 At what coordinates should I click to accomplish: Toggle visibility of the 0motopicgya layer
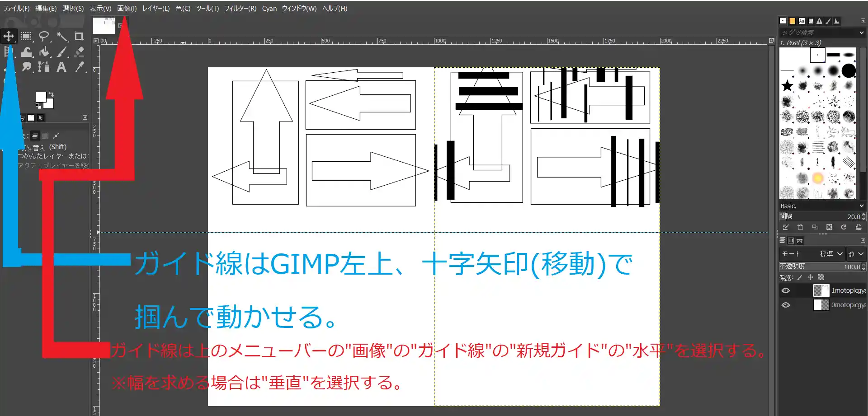click(786, 305)
